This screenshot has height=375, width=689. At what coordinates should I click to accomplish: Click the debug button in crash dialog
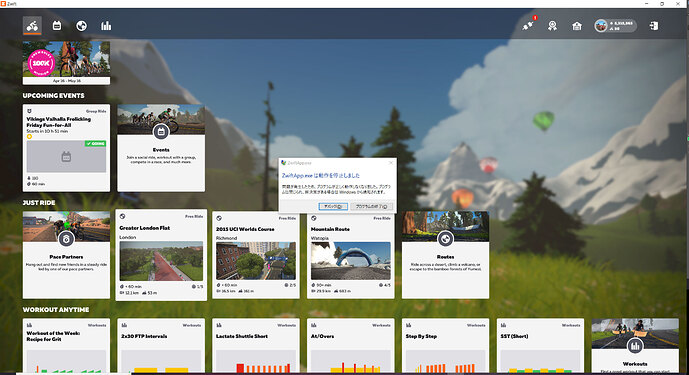(x=333, y=206)
